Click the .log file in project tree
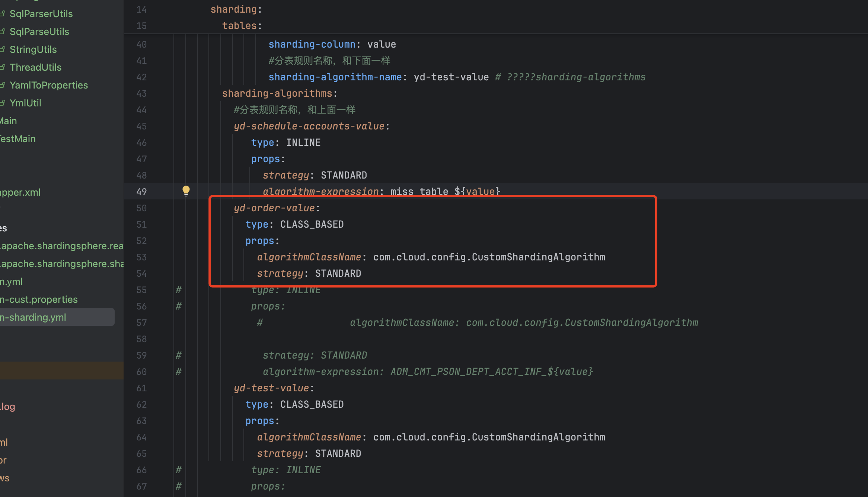The image size is (868, 497). pos(8,407)
